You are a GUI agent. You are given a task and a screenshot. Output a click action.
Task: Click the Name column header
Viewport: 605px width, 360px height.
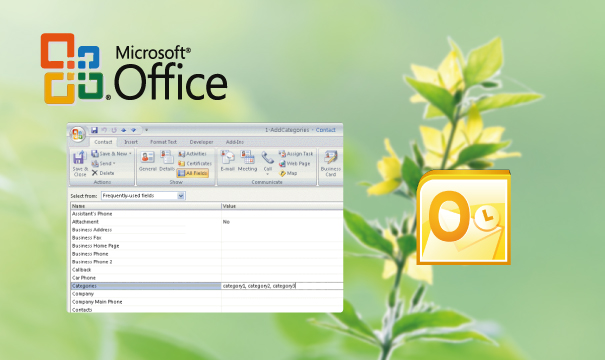(146, 206)
